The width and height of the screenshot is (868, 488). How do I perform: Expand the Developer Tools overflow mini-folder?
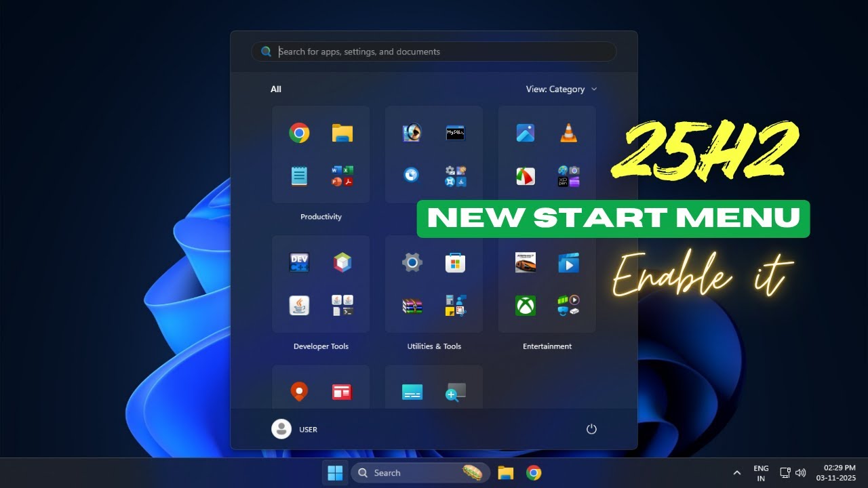(342, 306)
